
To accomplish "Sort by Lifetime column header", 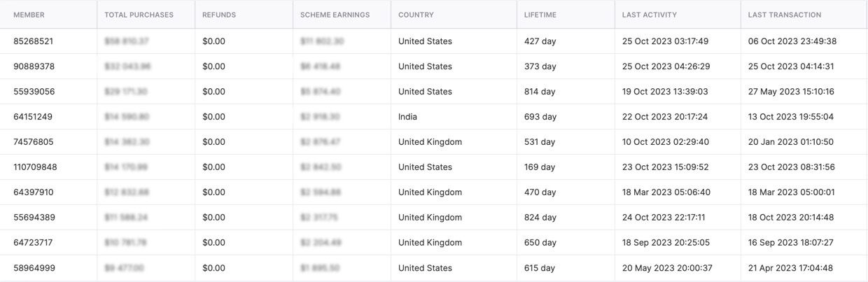I will 540,15.
